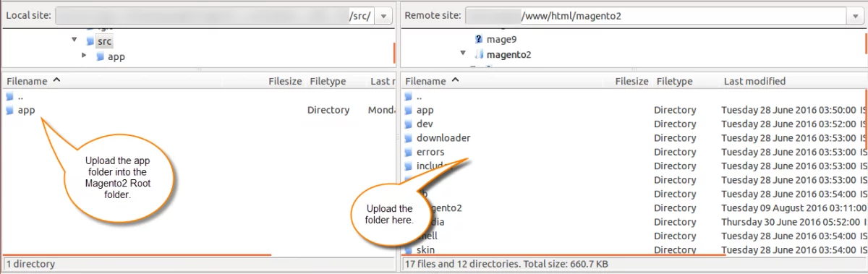Select mage9 in the remote directory tree
This screenshot has width=868, height=274.
pyautogui.click(x=501, y=40)
